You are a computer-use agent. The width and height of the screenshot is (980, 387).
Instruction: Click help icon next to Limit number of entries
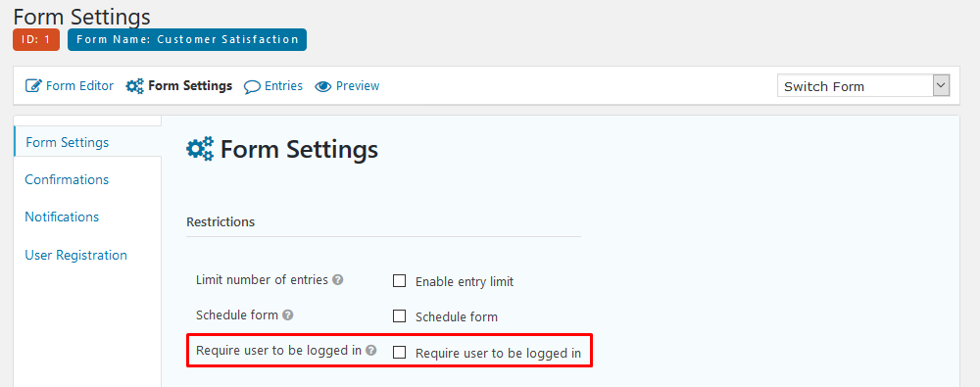tap(337, 280)
